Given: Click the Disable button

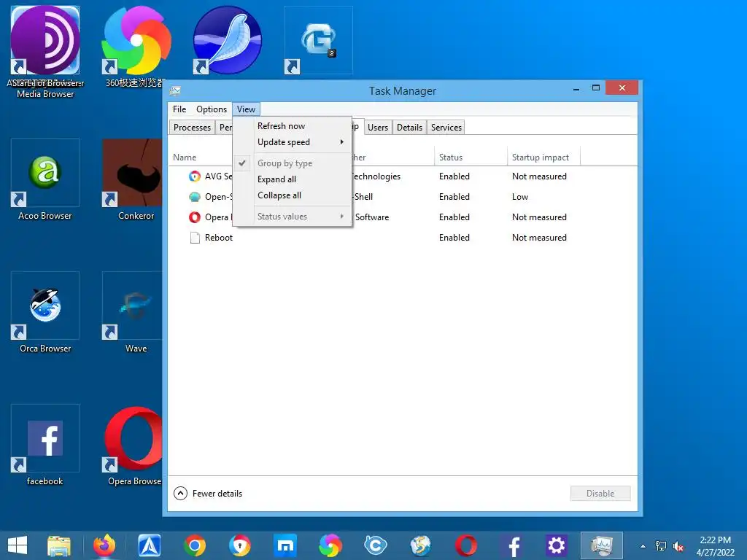Looking at the screenshot, I should (600, 494).
